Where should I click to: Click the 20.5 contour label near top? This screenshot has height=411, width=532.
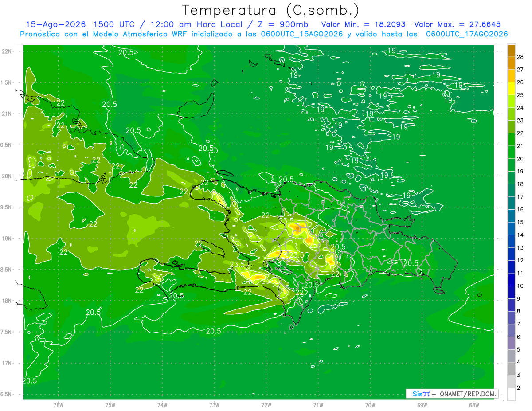(126, 52)
